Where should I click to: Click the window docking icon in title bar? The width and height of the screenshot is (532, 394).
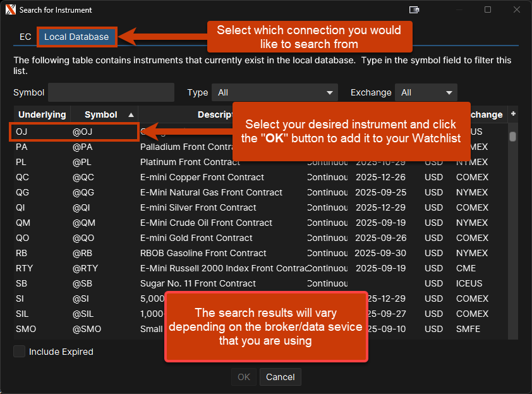(414, 10)
